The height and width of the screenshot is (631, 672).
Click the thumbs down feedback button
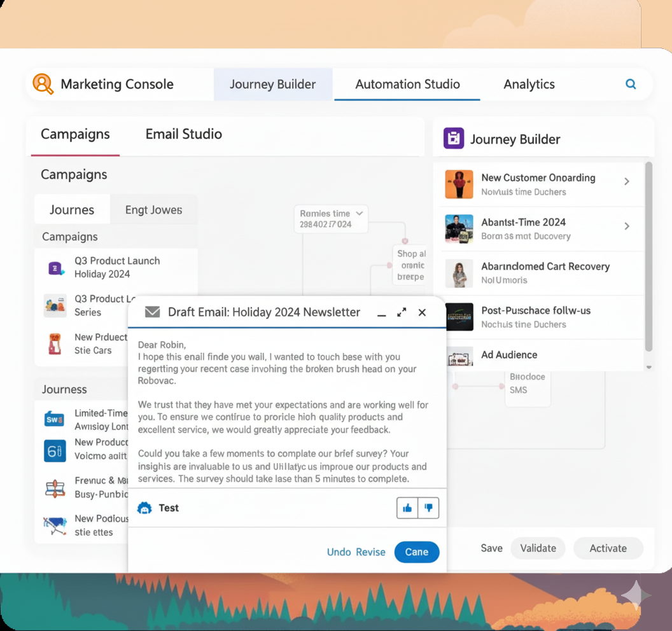pyautogui.click(x=428, y=508)
